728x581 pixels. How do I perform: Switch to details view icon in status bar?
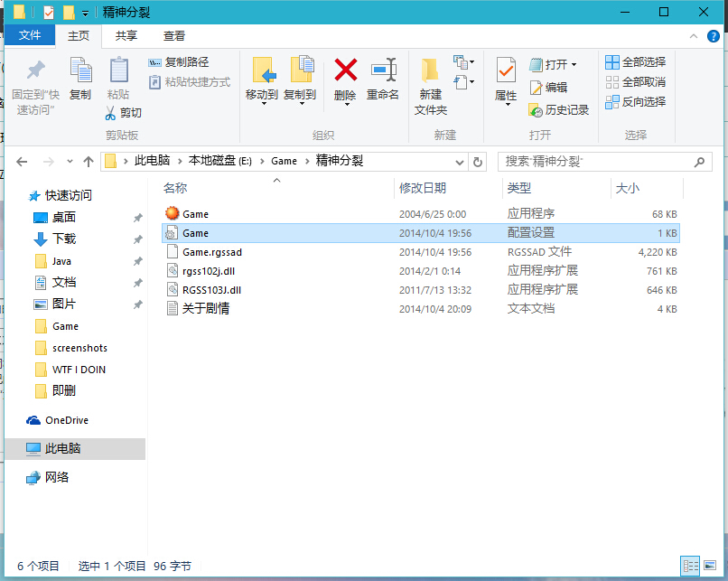pyautogui.click(x=690, y=566)
